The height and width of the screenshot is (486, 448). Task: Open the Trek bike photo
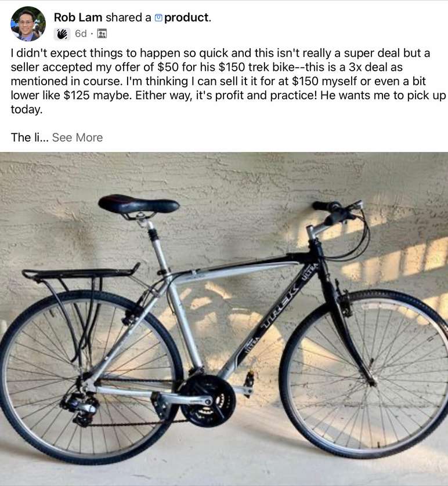pos(224,319)
